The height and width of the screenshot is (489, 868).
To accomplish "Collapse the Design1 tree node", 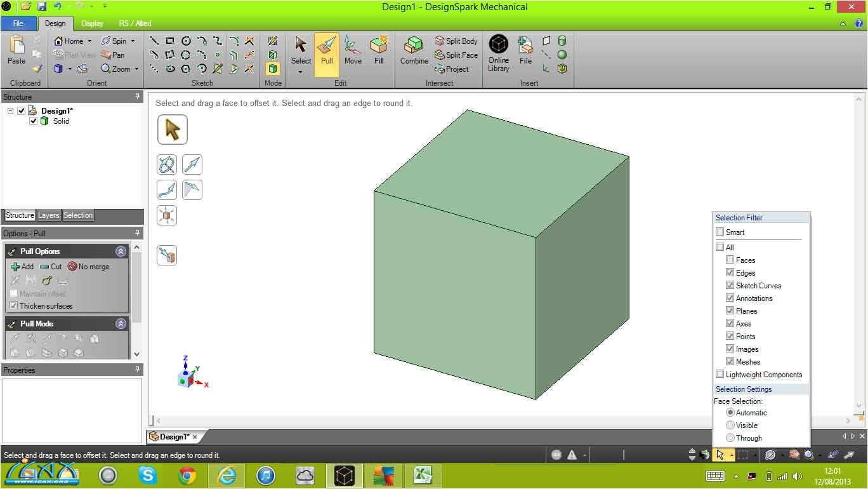I will [11, 111].
